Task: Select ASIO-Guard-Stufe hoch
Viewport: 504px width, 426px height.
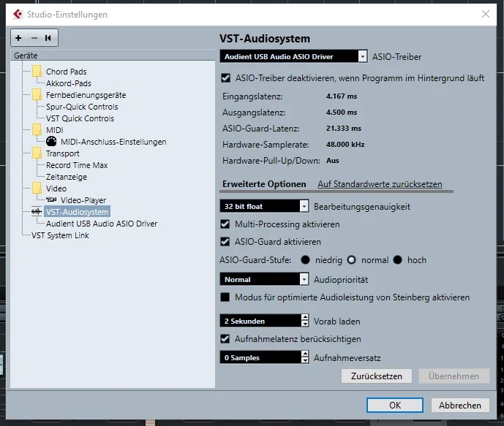Action: 398,259
